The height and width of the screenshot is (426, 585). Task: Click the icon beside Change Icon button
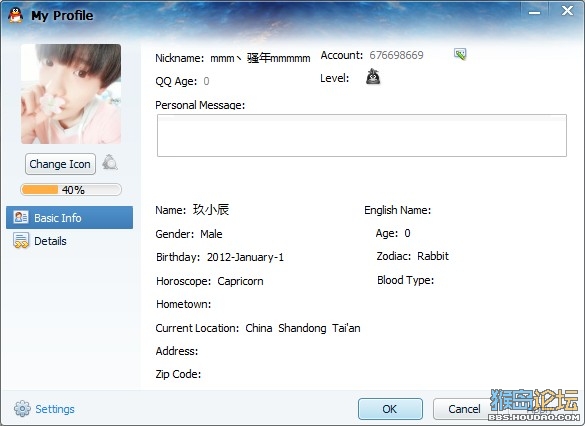pyautogui.click(x=110, y=163)
